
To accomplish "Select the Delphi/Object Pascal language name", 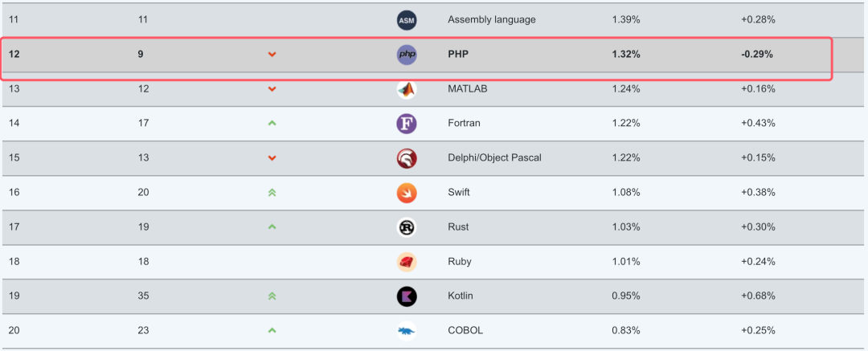I will (x=494, y=157).
